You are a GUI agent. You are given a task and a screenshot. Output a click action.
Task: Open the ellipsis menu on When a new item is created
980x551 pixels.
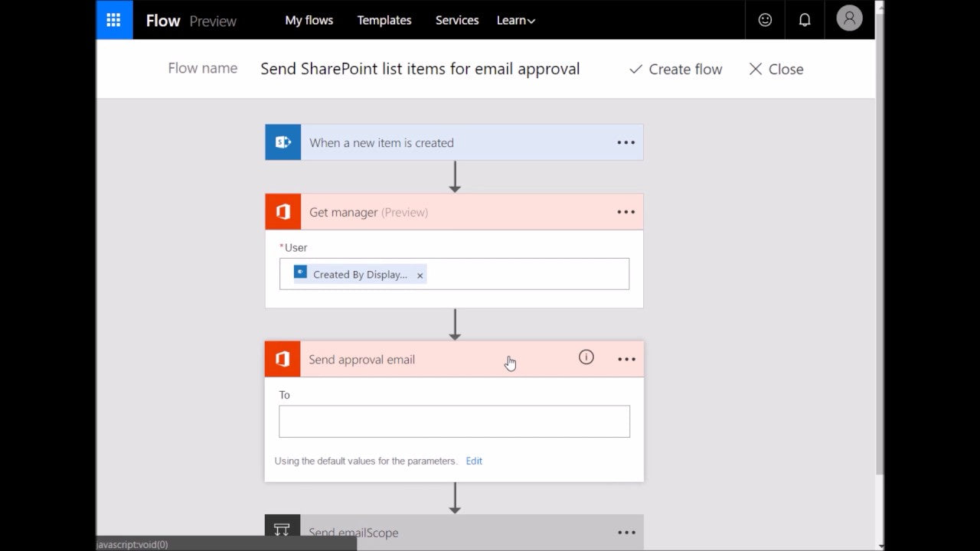coord(626,142)
